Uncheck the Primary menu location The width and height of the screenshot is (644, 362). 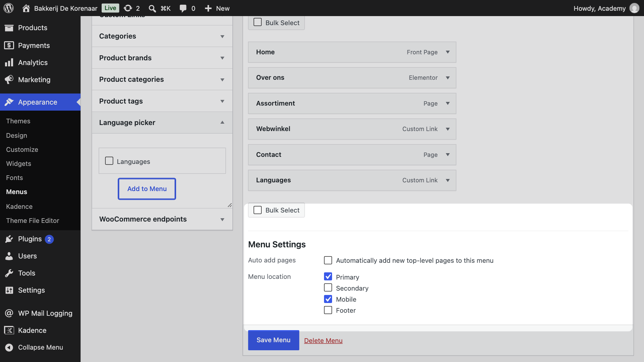click(x=328, y=277)
